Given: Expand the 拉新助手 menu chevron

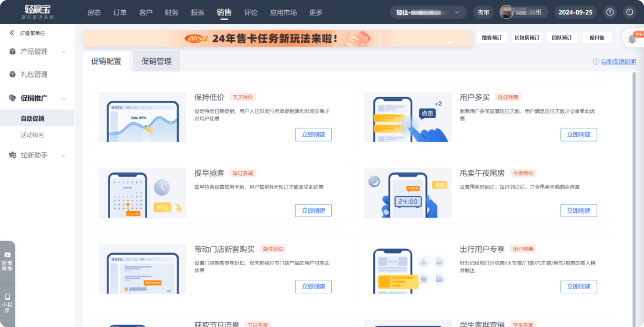Looking at the screenshot, I should coord(63,155).
